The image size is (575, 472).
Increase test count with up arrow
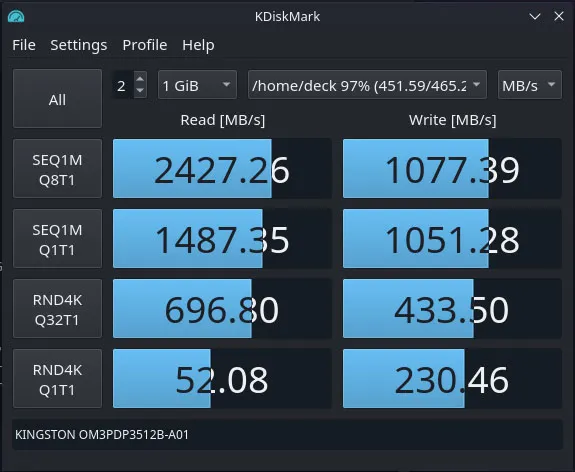(140, 78)
